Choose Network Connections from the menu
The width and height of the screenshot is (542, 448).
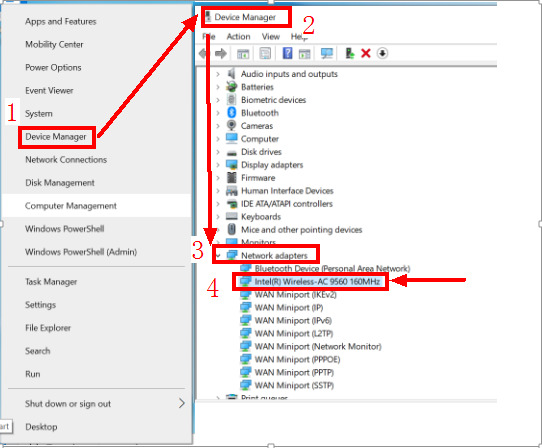click(x=66, y=160)
